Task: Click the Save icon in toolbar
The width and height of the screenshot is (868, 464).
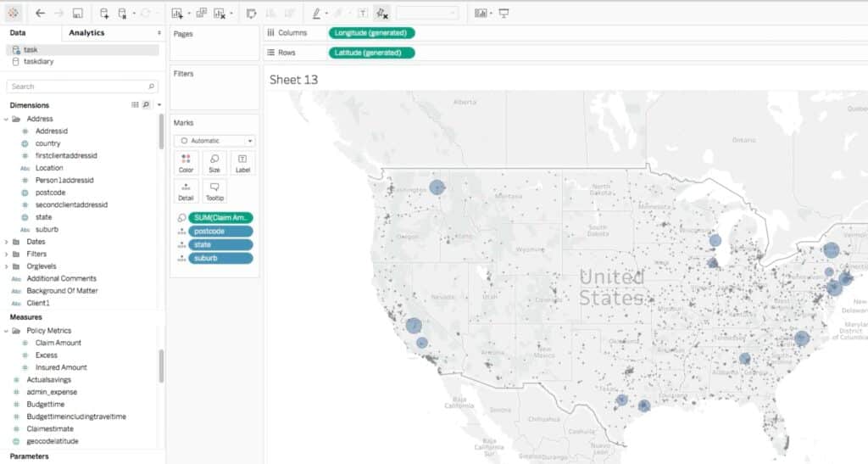Action: (78, 14)
